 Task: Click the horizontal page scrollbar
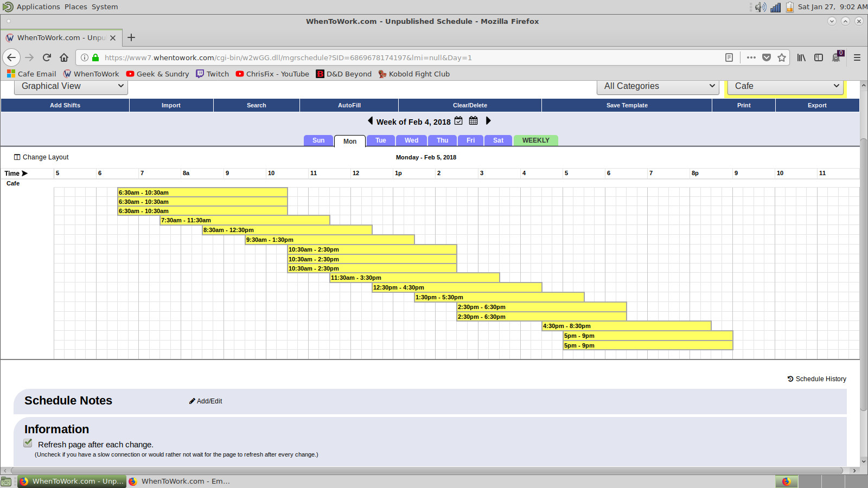(x=426, y=471)
